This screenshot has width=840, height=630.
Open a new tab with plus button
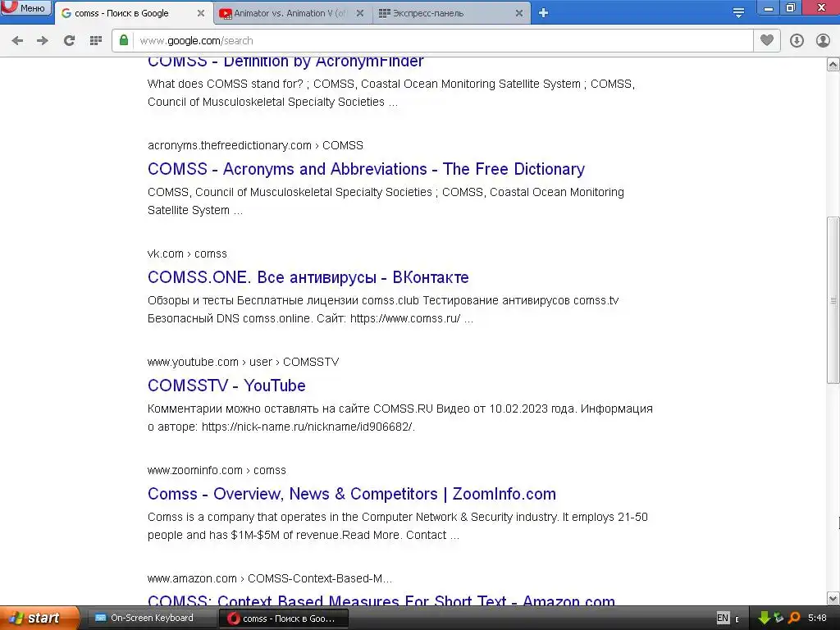click(x=543, y=13)
